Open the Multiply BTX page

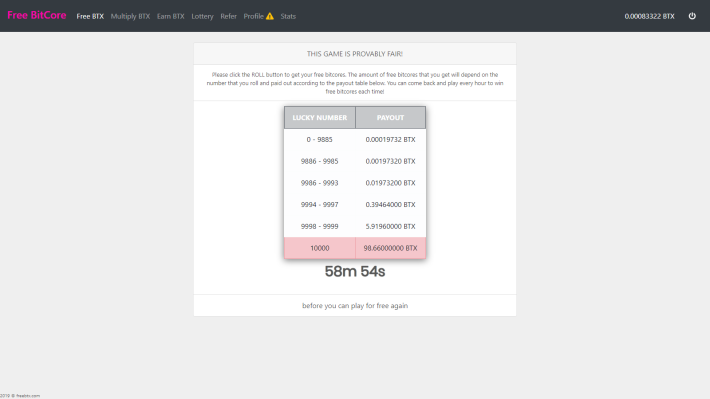130,16
